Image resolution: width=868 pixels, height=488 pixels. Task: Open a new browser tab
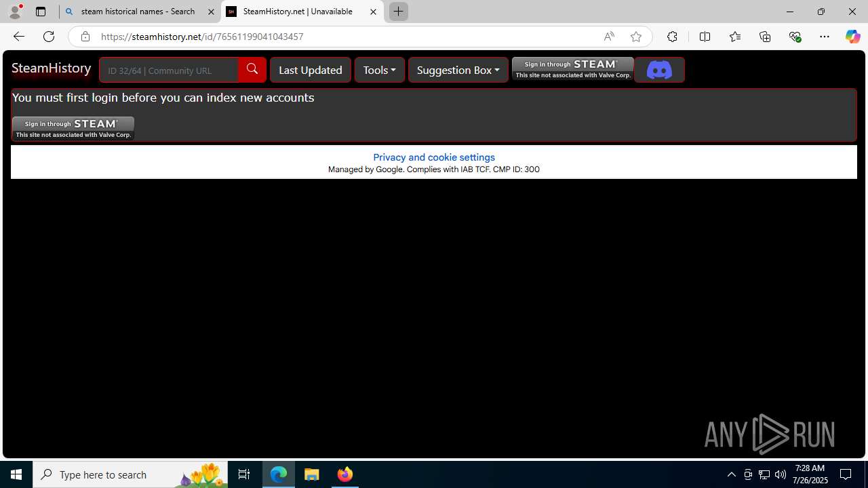pos(399,12)
